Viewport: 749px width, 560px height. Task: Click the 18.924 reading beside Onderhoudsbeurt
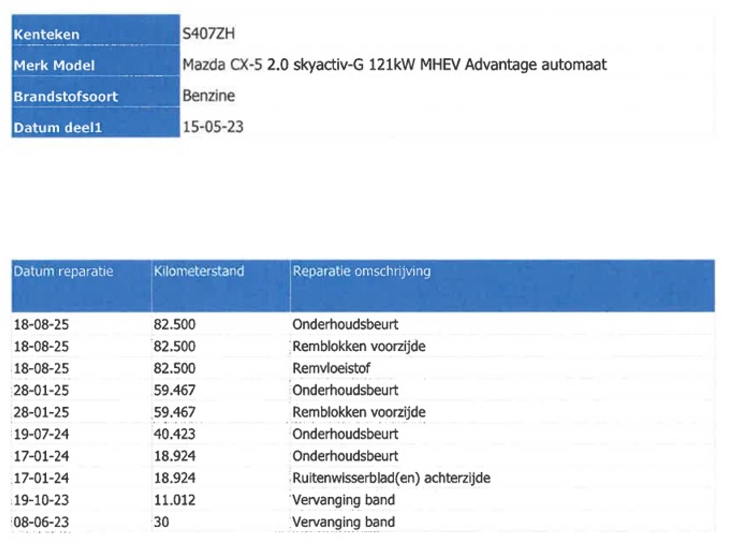[x=174, y=456]
